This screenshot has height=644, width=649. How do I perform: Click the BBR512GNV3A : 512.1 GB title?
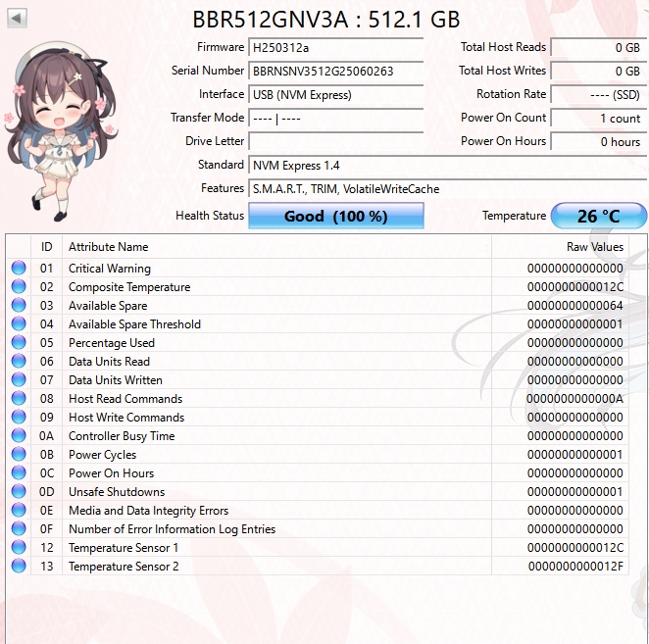[x=326, y=20]
